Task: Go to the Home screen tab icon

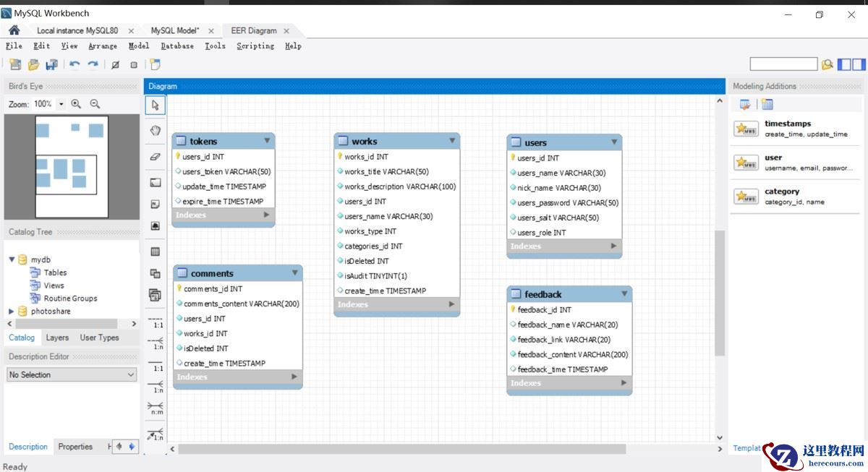Action: click(14, 30)
